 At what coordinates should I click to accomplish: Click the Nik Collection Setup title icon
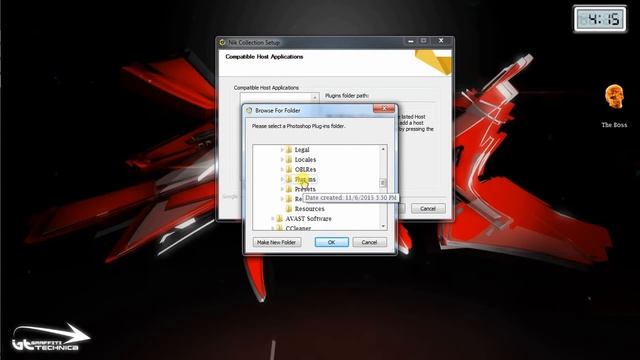(222, 42)
